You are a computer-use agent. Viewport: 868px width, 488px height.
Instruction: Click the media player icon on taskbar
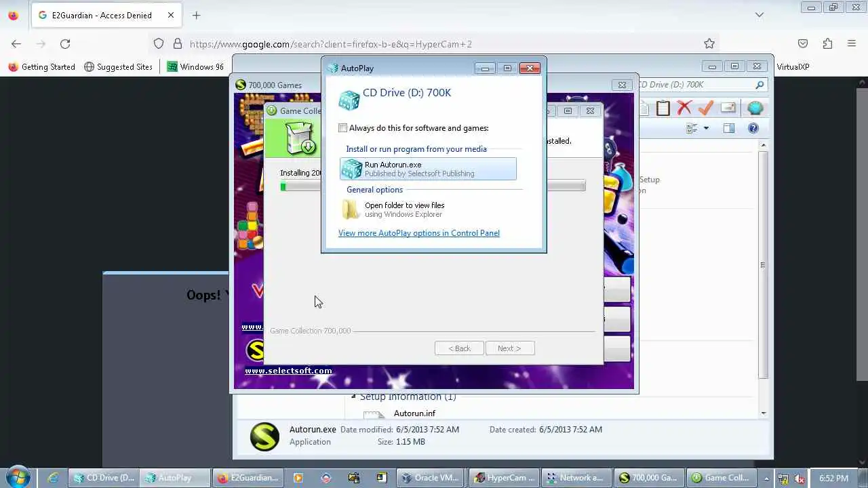point(298,478)
